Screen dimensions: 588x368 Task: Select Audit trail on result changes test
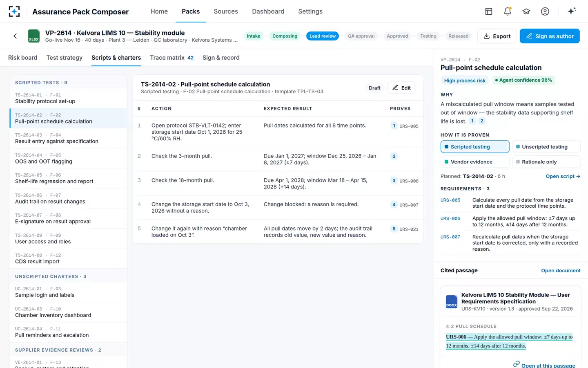pyautogui.click(x=68, y=198)
